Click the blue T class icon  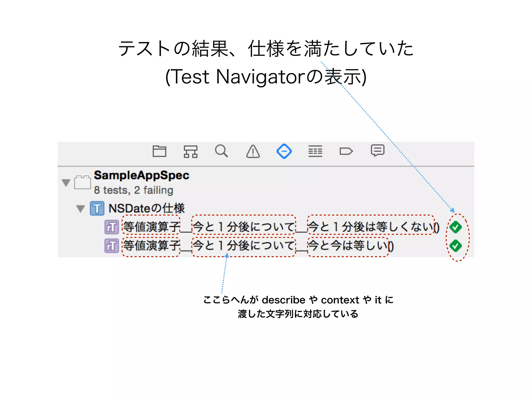point(97,208)
